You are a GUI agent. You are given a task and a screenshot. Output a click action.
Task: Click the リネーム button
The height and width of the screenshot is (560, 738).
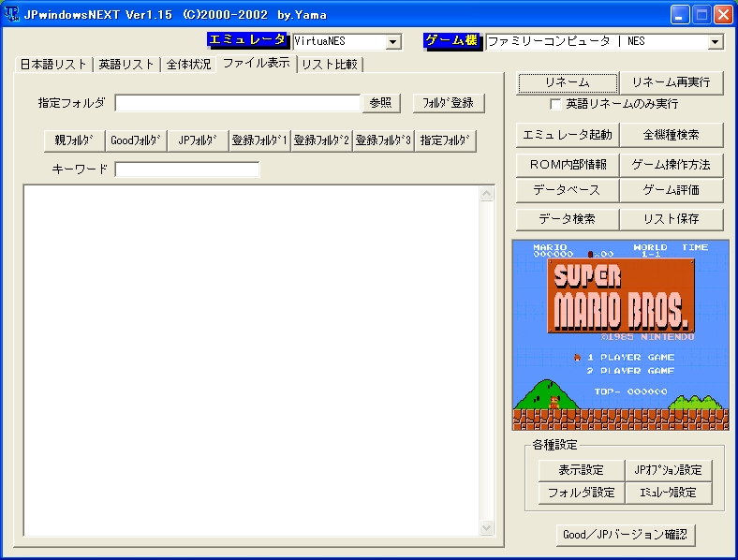[x=568, y=82]
